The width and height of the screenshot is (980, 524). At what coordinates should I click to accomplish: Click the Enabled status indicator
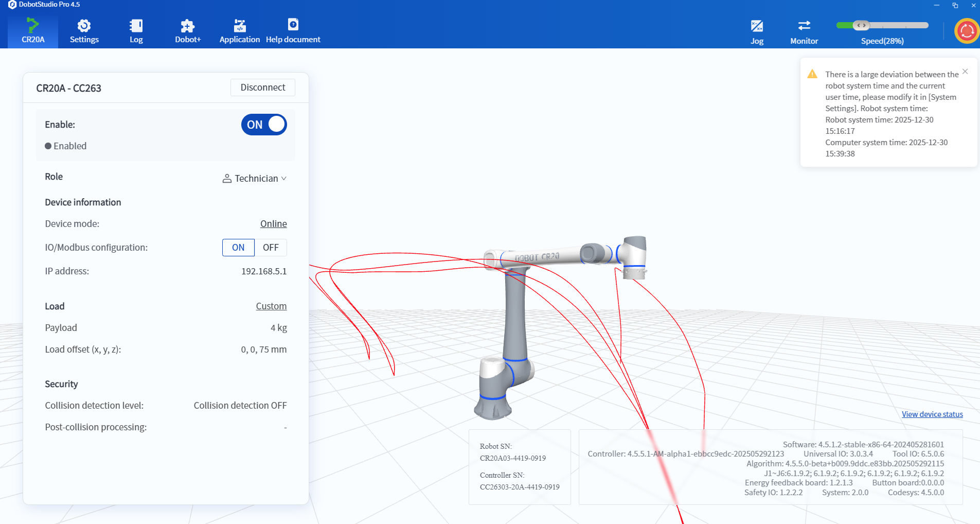(66, 146)
